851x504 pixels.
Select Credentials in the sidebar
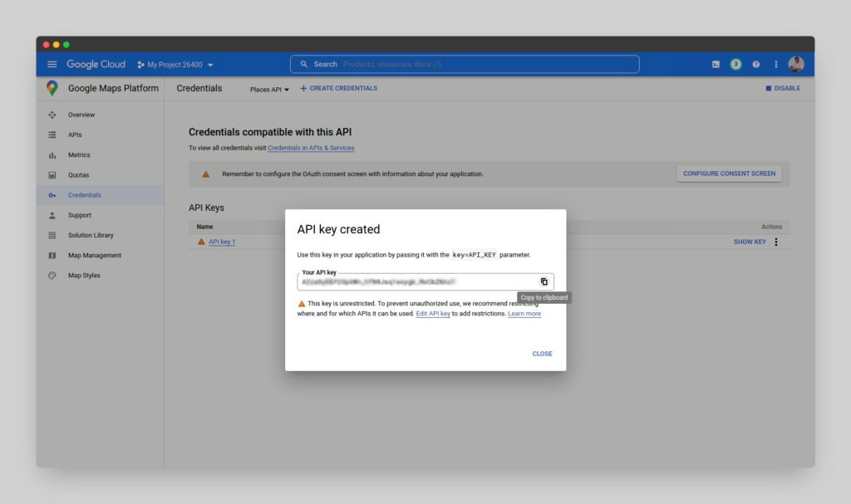(101, 195)
